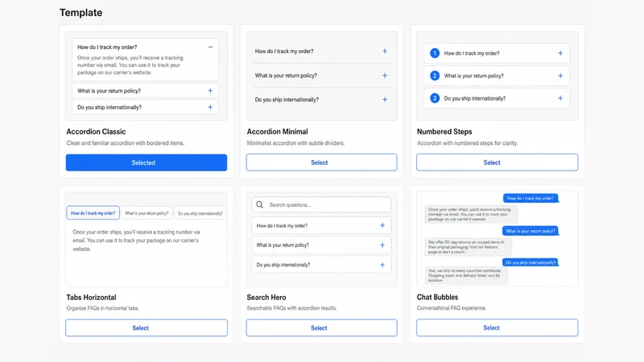Select the Accordion Minimal template

click(321, 162)
